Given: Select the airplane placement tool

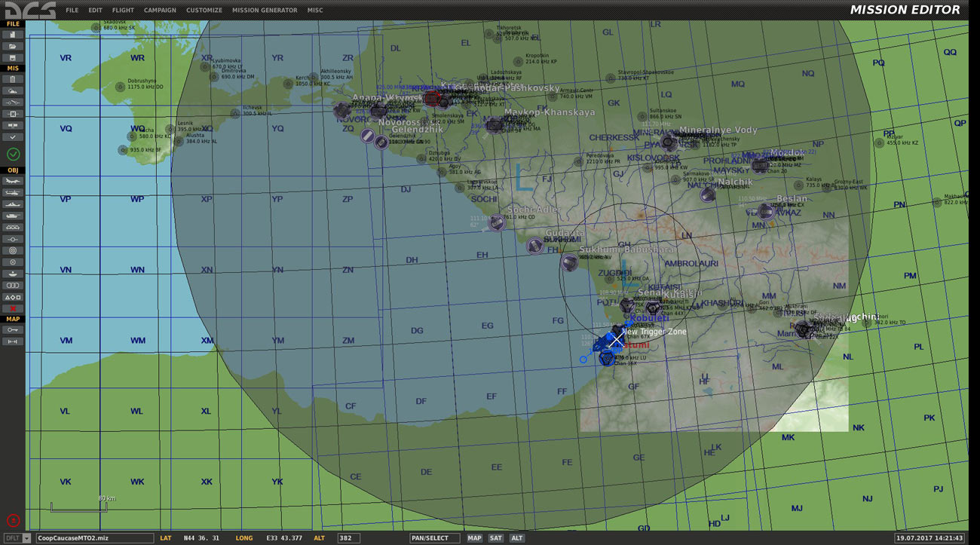Looking at the screenshot, I should [13, 181].
